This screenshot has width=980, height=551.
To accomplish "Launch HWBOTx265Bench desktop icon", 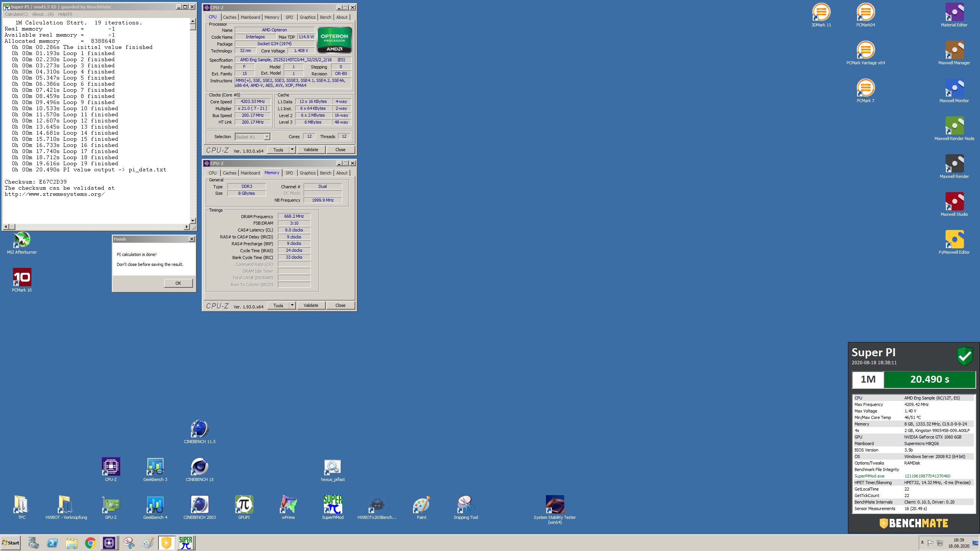I will coord(377,508).
